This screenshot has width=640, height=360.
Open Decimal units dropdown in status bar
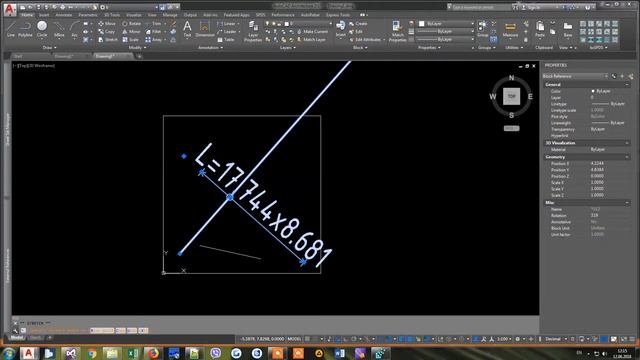coord(556,339)
